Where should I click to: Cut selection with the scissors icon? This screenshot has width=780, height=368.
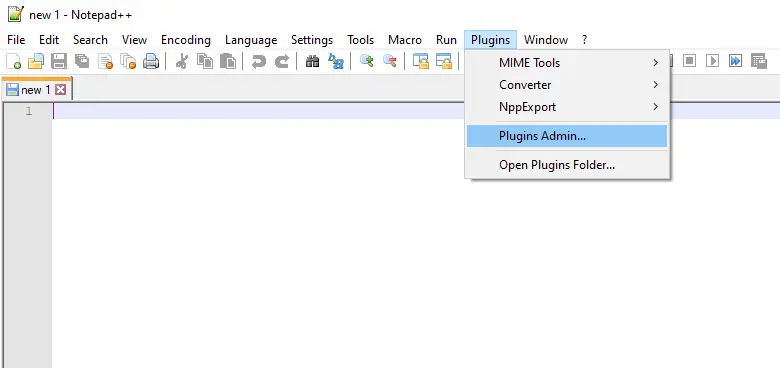[x=182, y=62]
